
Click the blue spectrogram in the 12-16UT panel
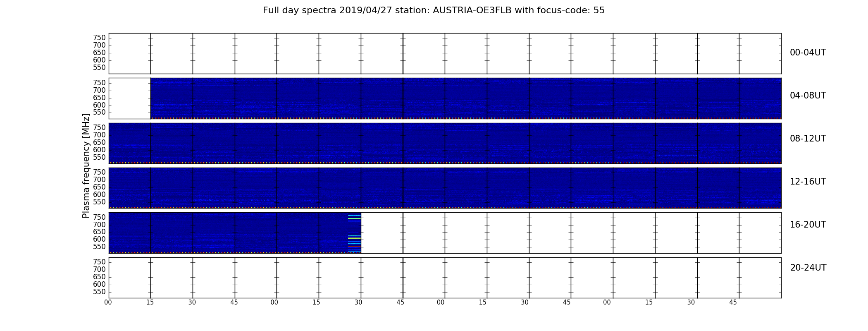(x=445, y=188)
